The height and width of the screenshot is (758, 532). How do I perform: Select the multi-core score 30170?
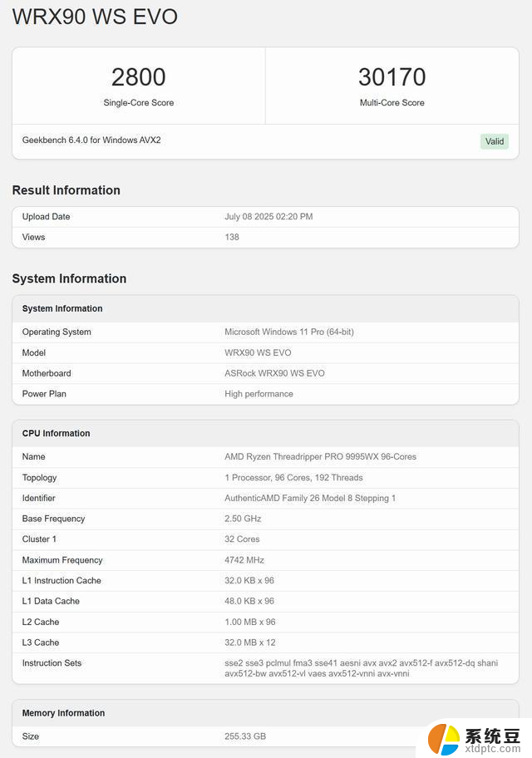(392, 76)
